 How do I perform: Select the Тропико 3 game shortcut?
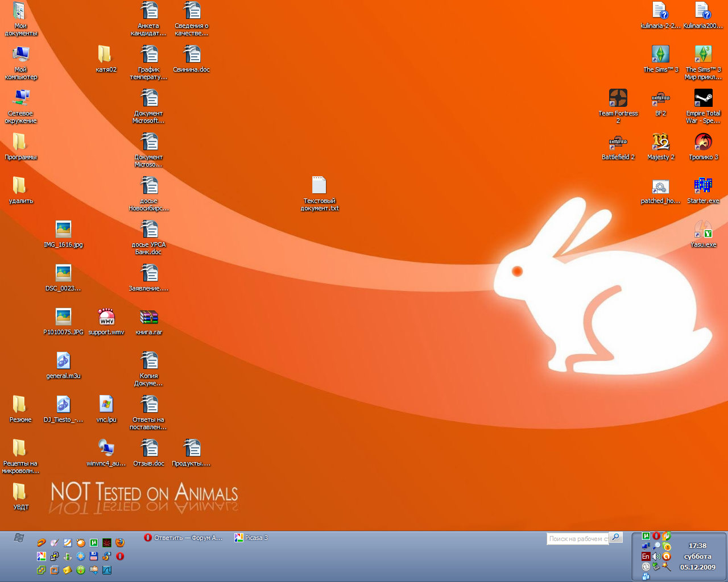tap(703, 145)
